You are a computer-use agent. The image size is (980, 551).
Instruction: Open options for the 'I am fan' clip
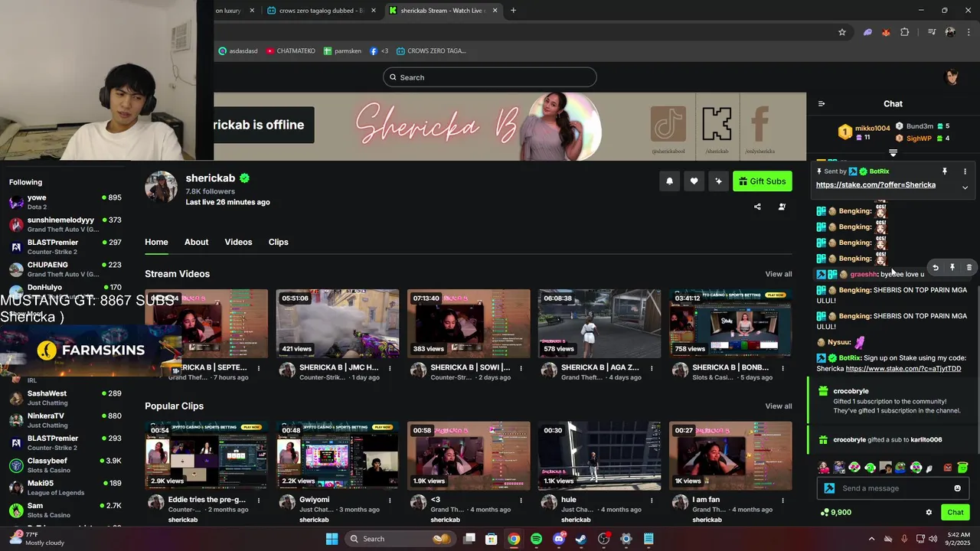pyautogui.click(x=782, y=500)
